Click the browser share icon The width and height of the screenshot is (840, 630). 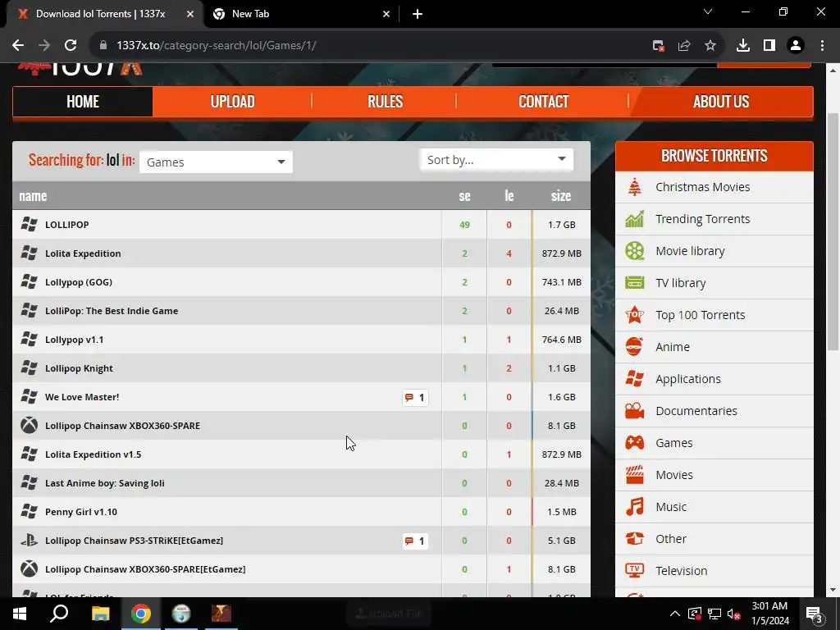[x=684, y=46]
